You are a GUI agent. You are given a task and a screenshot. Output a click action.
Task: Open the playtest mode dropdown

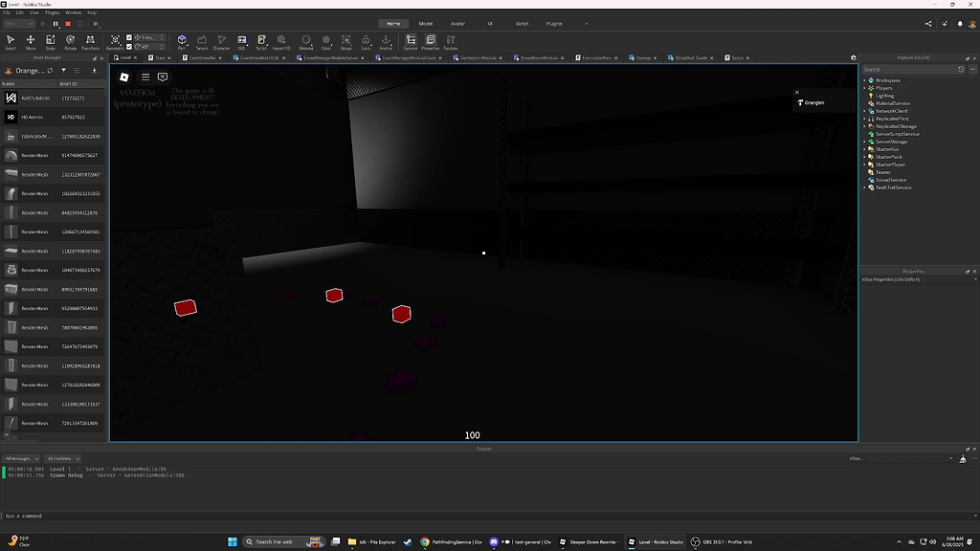coord(32,26)
